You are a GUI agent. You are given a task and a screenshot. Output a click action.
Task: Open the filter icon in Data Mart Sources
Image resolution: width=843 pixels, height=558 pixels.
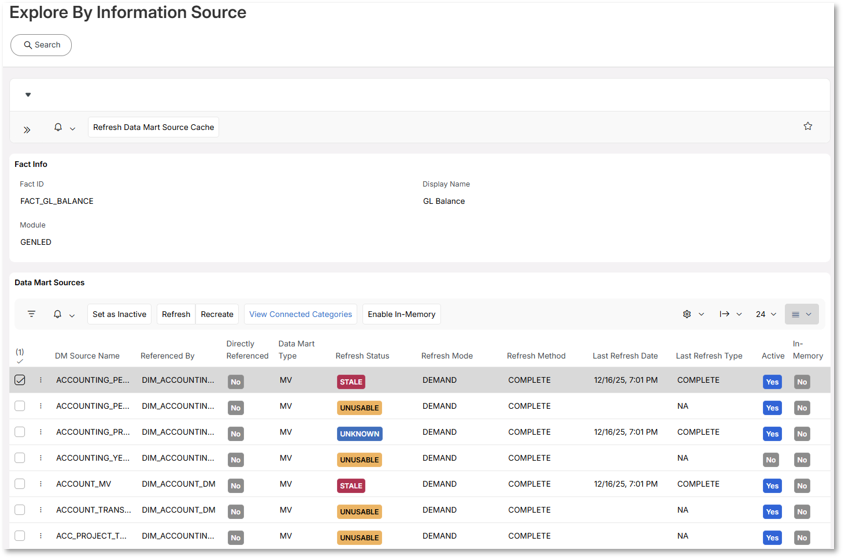click(x=32, y=314)
